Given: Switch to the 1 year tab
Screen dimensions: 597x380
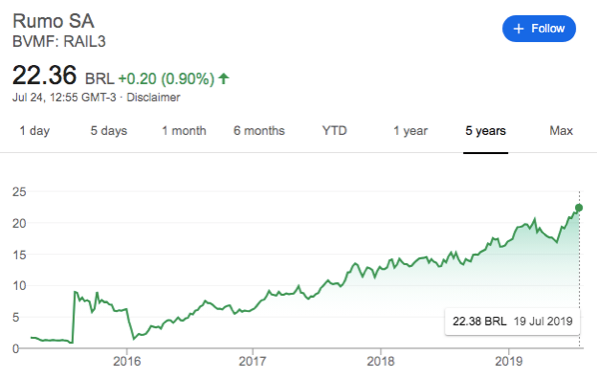Looking at the screenshot, I should 410,131.
